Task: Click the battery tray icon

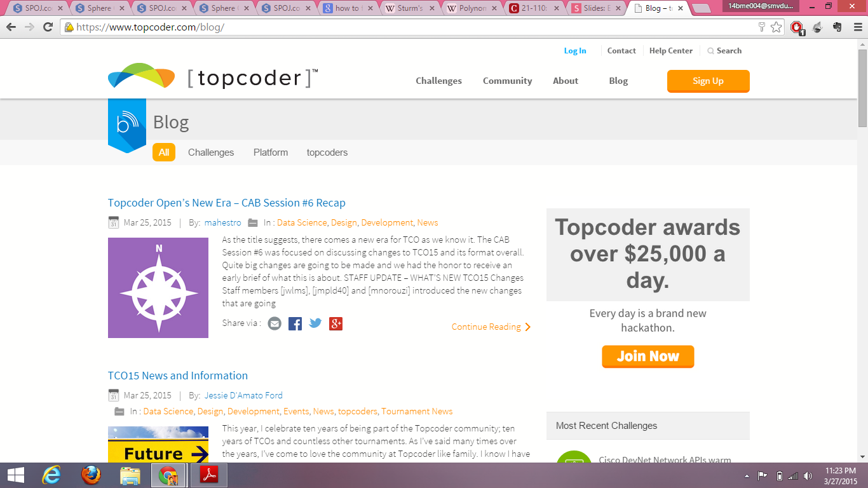Action: (x=780, y=476)
